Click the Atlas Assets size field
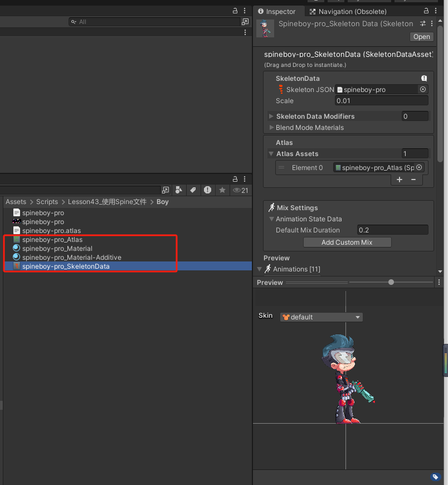 click(x=415, y=154)
